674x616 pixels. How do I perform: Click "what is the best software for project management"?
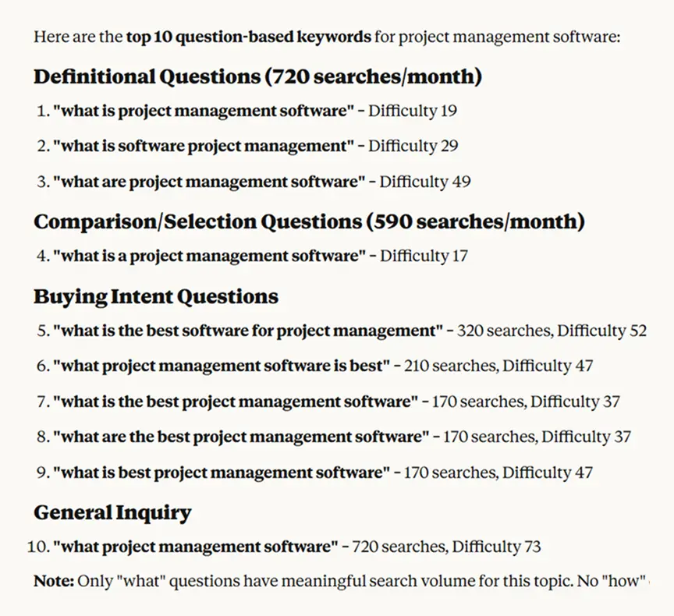(x=247, y=331)
